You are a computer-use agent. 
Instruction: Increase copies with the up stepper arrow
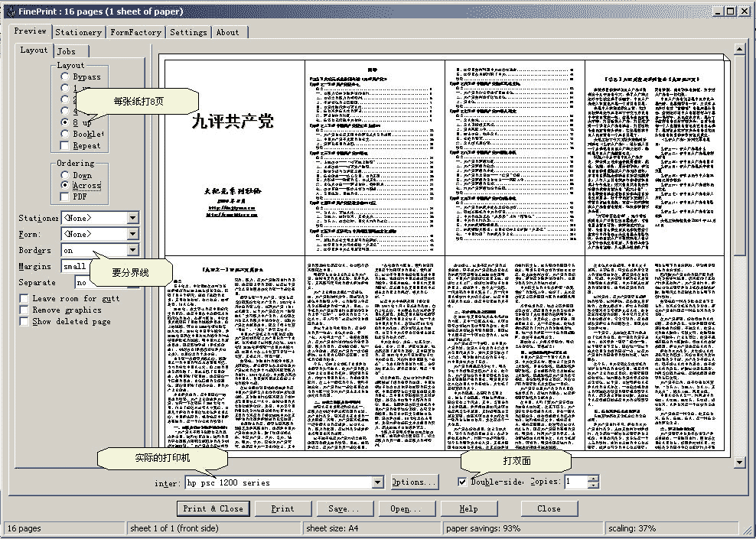coord(593,478)
